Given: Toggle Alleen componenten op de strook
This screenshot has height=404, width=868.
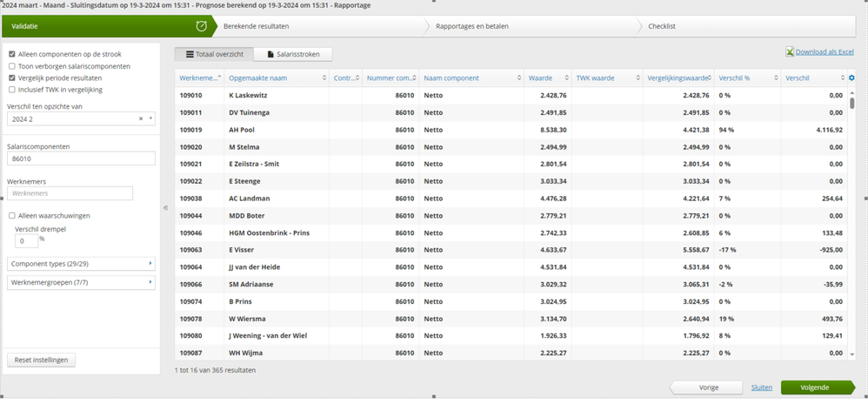Looking at the screenshot, I should click(12, 54).
